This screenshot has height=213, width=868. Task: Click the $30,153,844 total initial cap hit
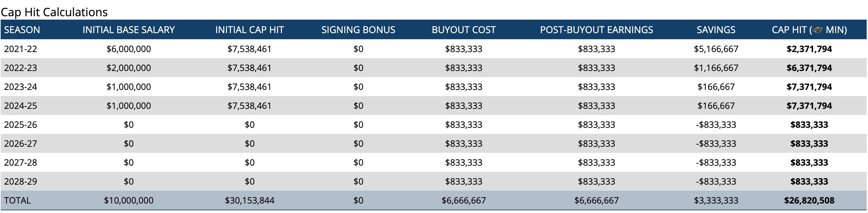249,200
